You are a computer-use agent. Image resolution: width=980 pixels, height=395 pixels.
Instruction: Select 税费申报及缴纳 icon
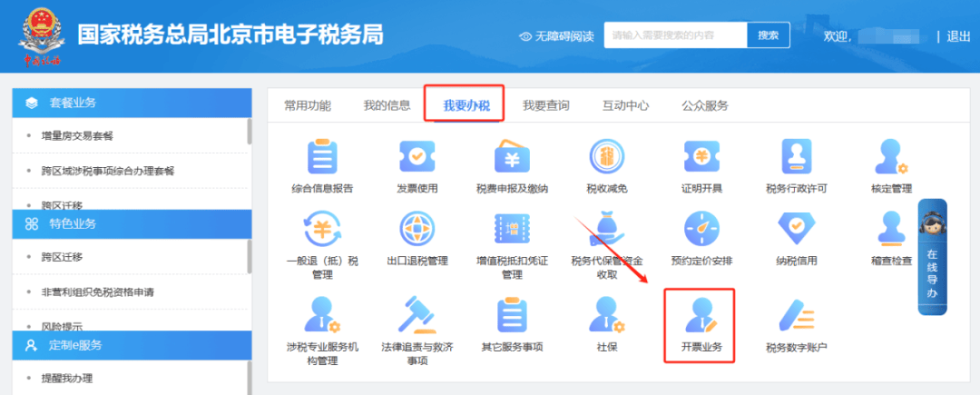coord(512,157)
